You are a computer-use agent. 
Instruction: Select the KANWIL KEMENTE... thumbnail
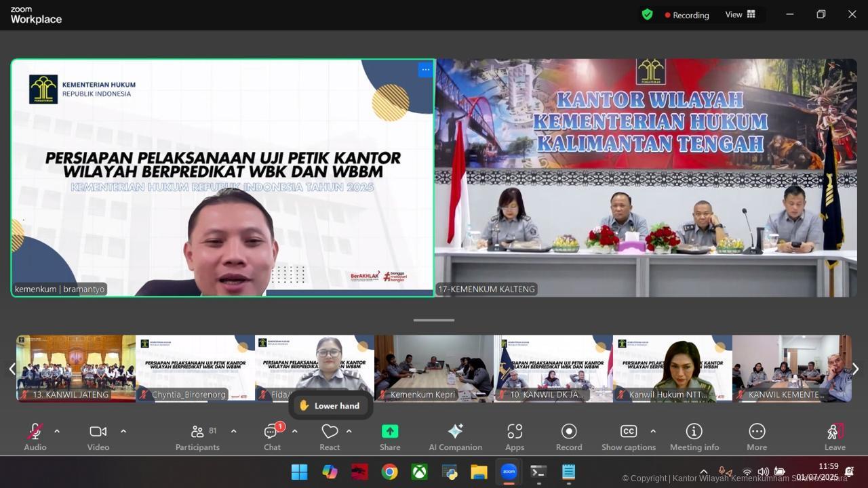pyautogui.click(x=792, y=368)
